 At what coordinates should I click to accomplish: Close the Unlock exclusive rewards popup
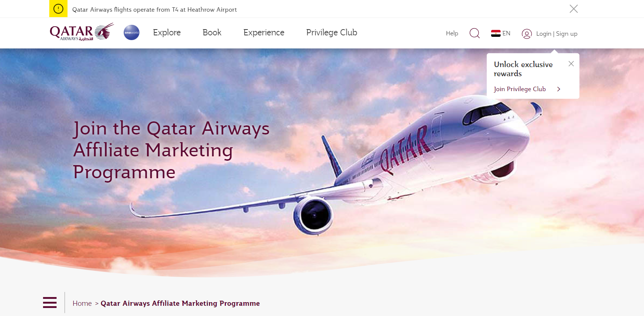tap(571, 64)
